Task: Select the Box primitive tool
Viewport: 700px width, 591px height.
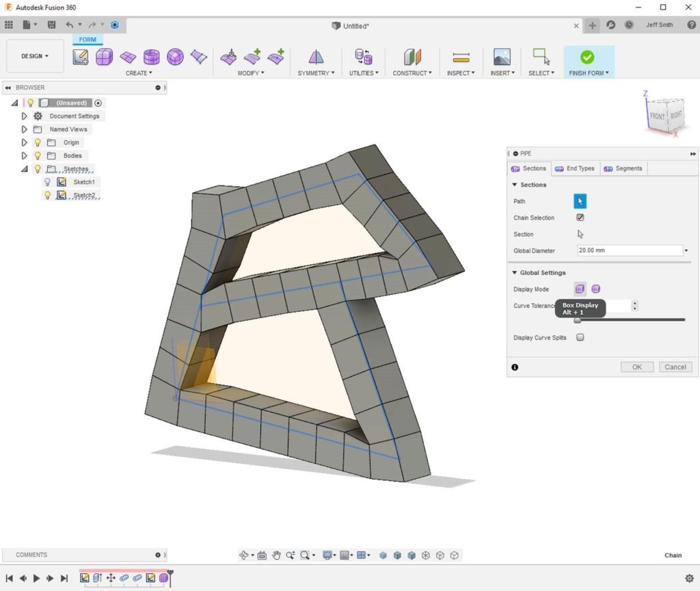Action: point(104,57)
